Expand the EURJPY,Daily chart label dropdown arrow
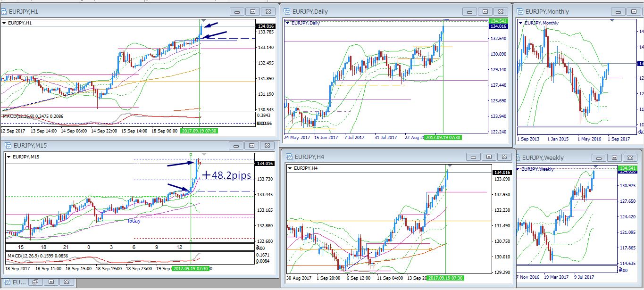 tap(287, 23)
